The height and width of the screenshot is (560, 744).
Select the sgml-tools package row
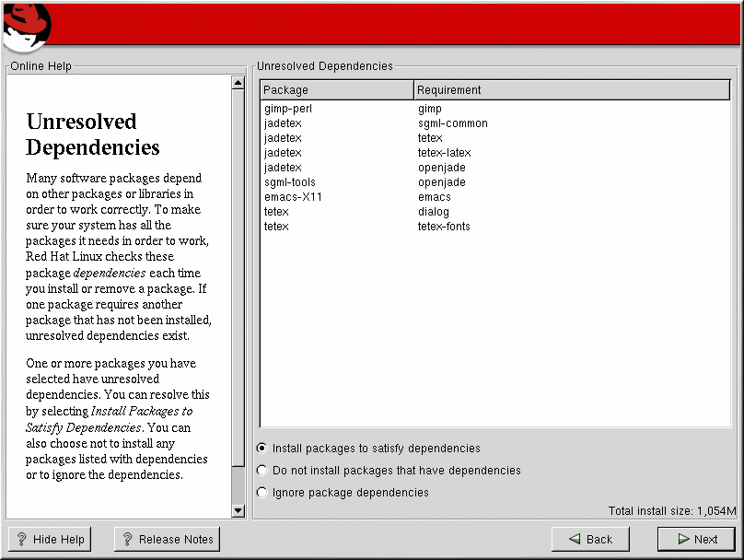click(495, 182)
